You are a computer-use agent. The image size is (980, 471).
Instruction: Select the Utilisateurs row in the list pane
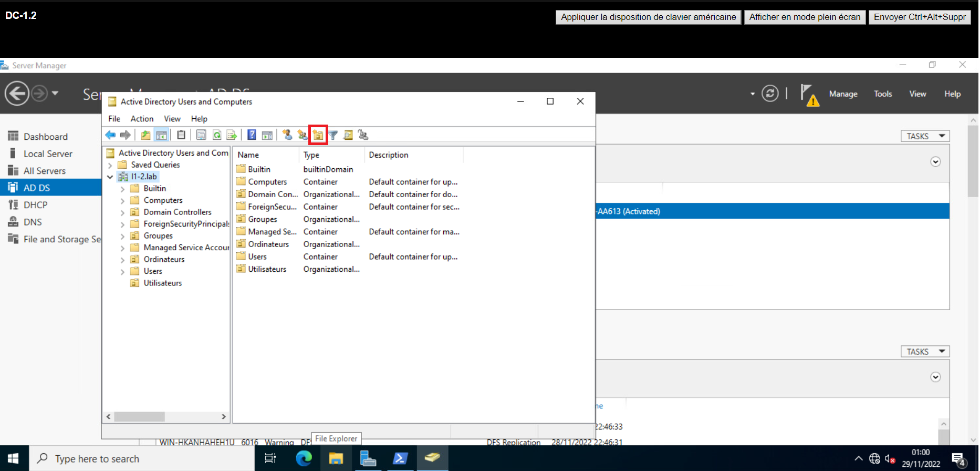click(267, 270)
